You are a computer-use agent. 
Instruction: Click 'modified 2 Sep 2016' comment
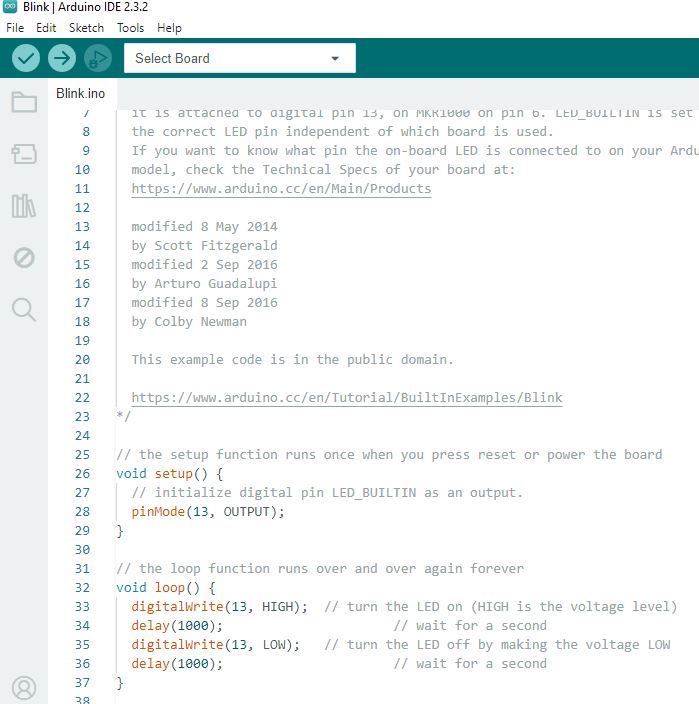pos(204,264)
